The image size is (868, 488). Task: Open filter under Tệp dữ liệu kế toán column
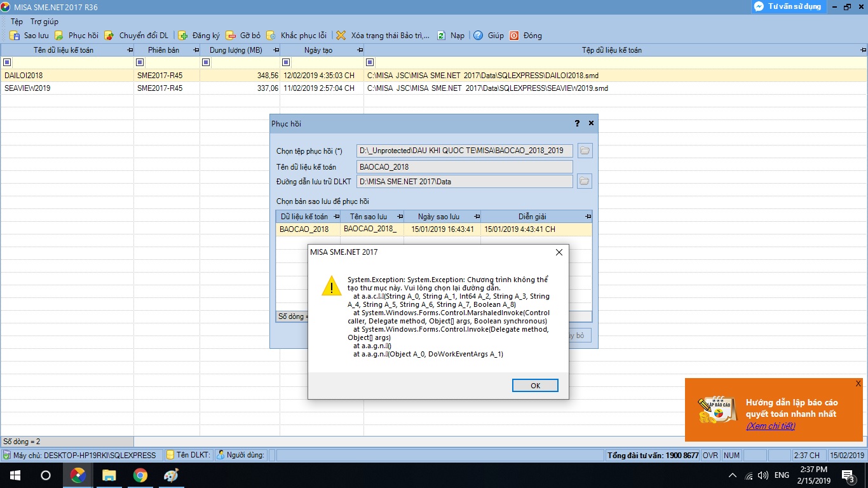[370, 62]
